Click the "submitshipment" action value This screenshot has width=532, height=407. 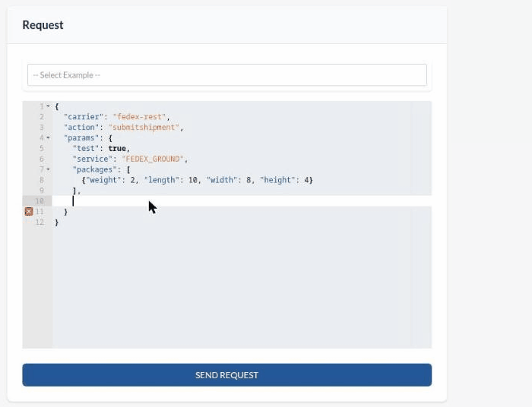coord(144,128)
